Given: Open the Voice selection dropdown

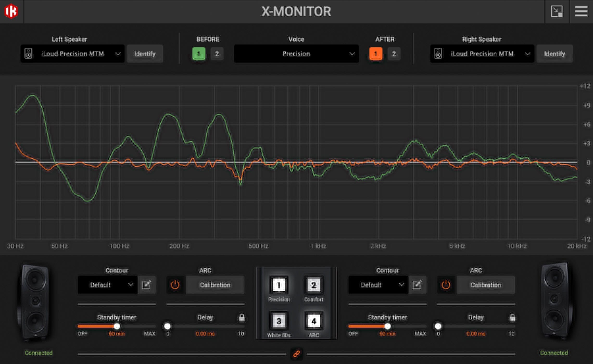Looking at the screenshot, I should (x=296, y=54).
